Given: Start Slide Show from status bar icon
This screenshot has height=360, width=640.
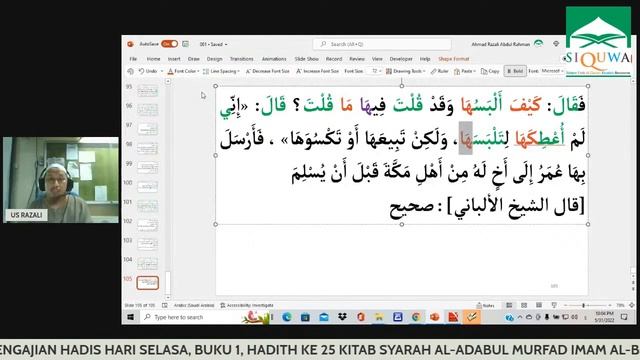Looking at the screenshot, I should (x=554, y=305).
